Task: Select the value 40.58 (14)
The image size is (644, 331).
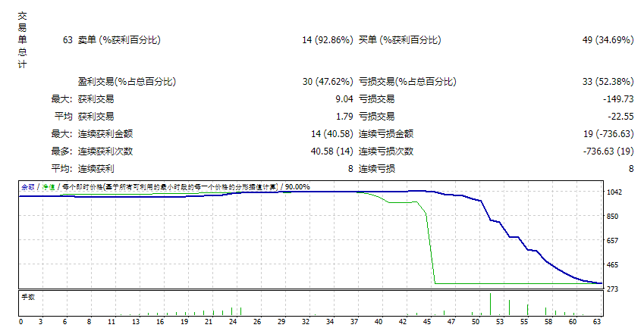Action: [x=331, y=151]
